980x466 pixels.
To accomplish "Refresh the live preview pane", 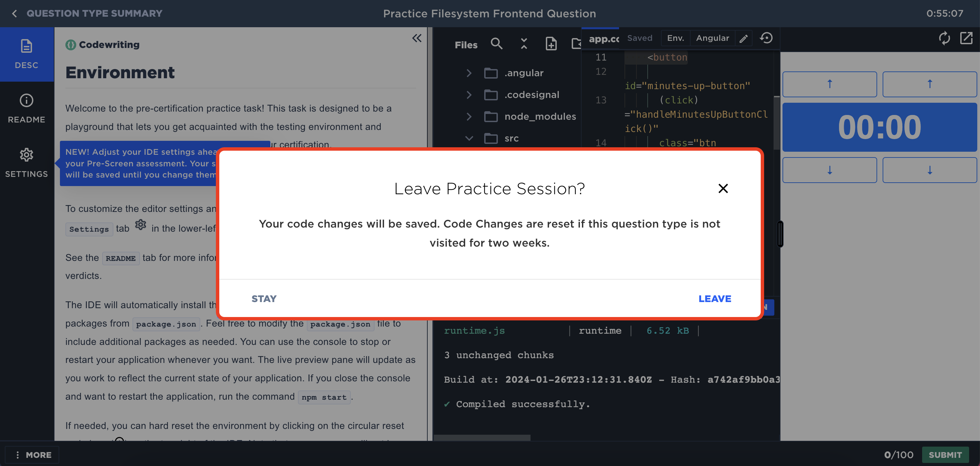I will coord(944,38).
